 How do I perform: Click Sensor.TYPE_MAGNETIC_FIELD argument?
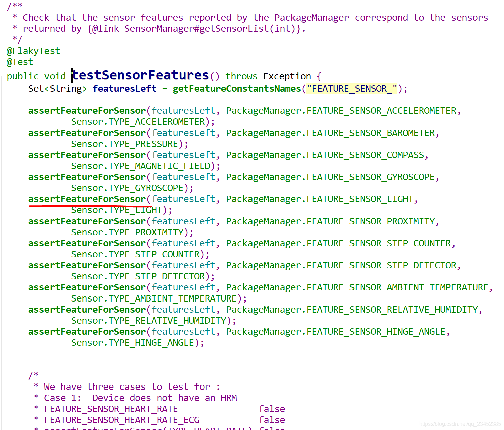140,166
